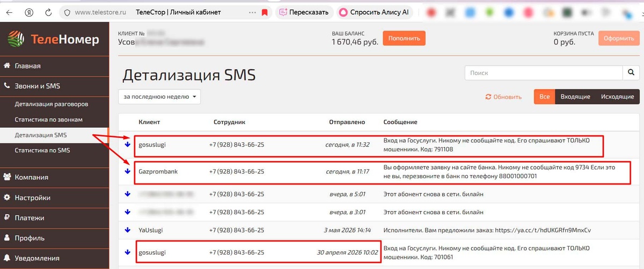Open site protection shield icon in address bar
This screenshot has height=269, width=644.
pos(67,12)
